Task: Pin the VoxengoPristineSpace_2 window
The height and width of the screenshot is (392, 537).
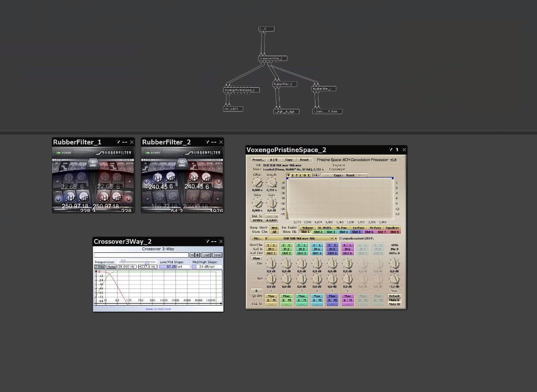Action: tap(397, 150)
